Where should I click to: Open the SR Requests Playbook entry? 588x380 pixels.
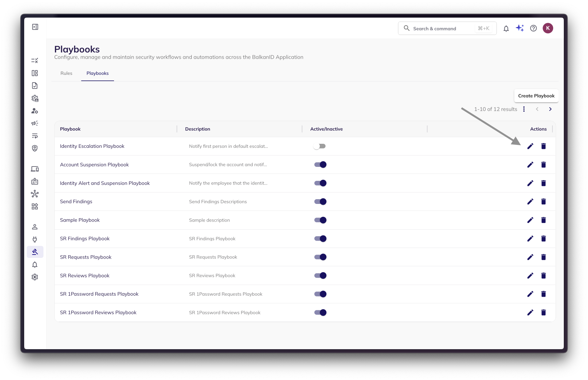86,257
